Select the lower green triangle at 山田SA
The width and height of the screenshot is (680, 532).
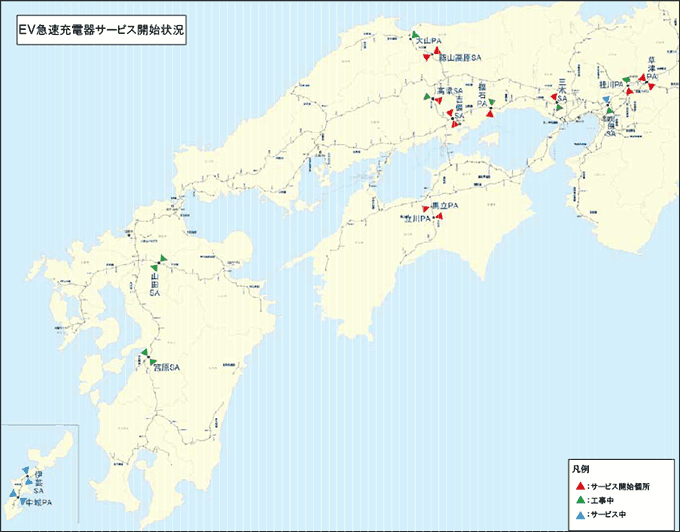click(154, 268)
